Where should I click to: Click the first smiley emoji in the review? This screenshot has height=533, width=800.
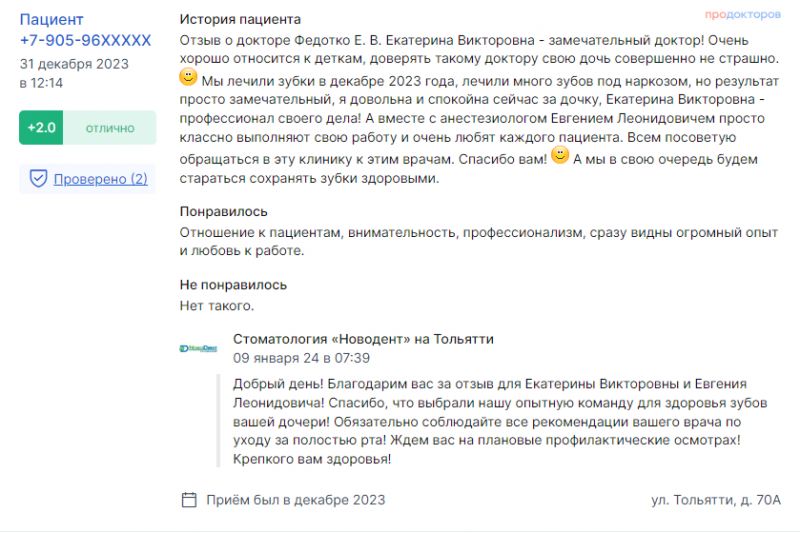[188, 77]
